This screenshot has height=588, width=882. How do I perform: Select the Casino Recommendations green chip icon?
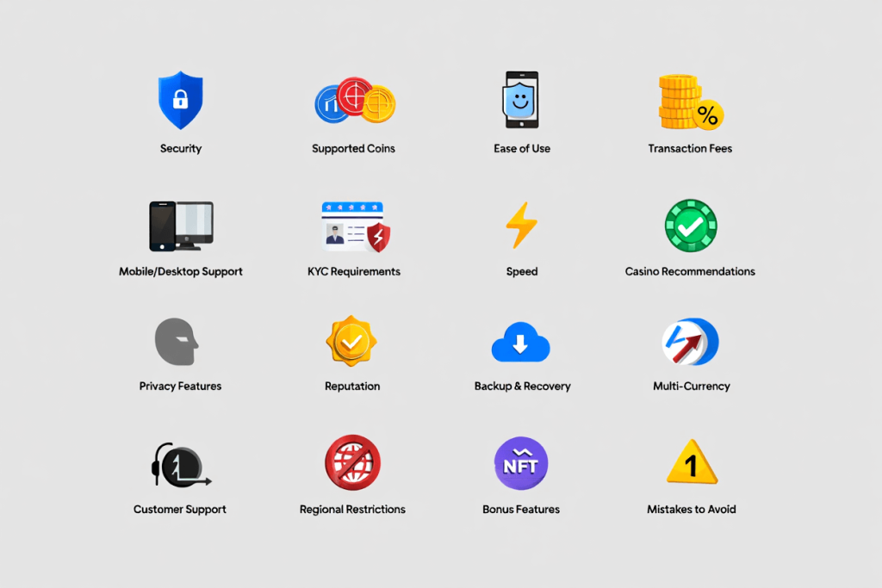(x=691, y=226)
